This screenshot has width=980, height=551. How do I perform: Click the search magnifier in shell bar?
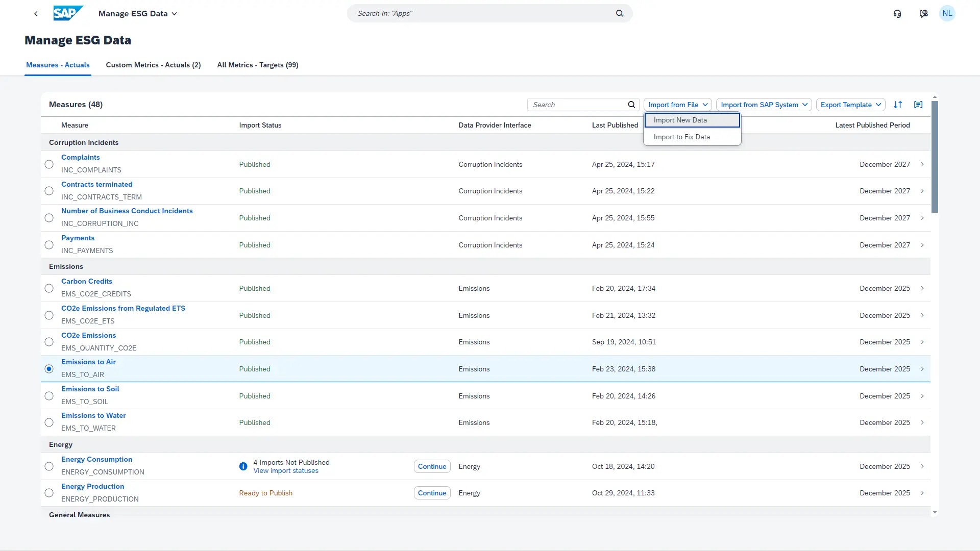[x=619, y=13]
